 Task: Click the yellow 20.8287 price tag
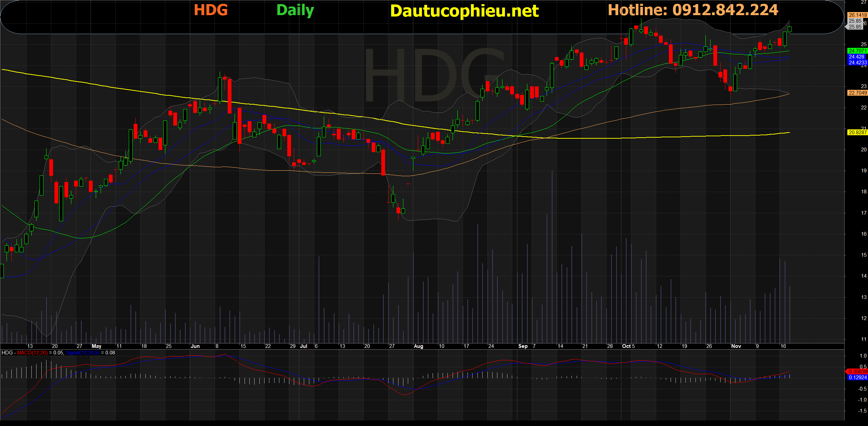pyautogui.click(x=857, y=132)
